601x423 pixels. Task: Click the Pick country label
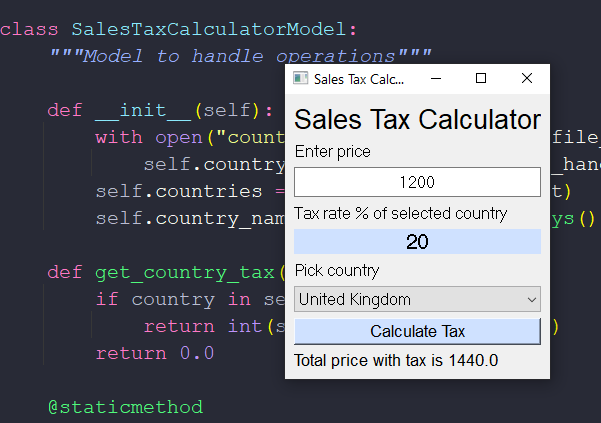(337, 270)
